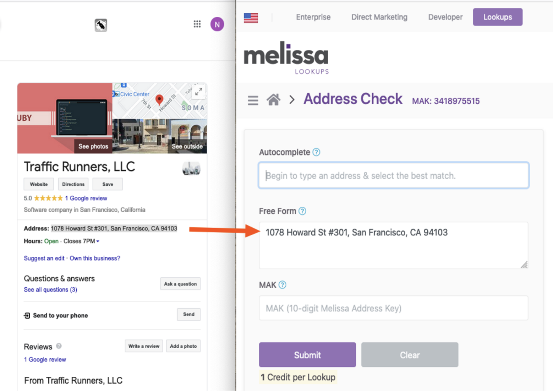Open the Developer section in the navigation
The height and width of the screenshot is (392, 553).
click(x=445, y=17)
